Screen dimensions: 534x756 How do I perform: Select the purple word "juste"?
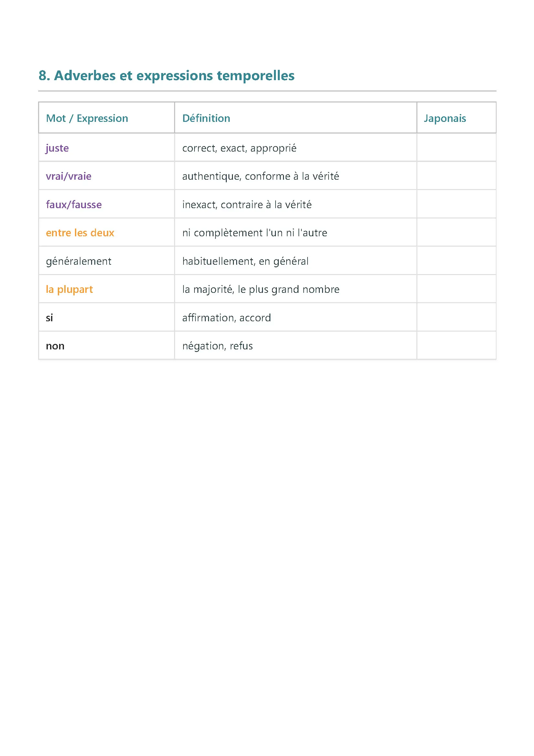(57, 148)
